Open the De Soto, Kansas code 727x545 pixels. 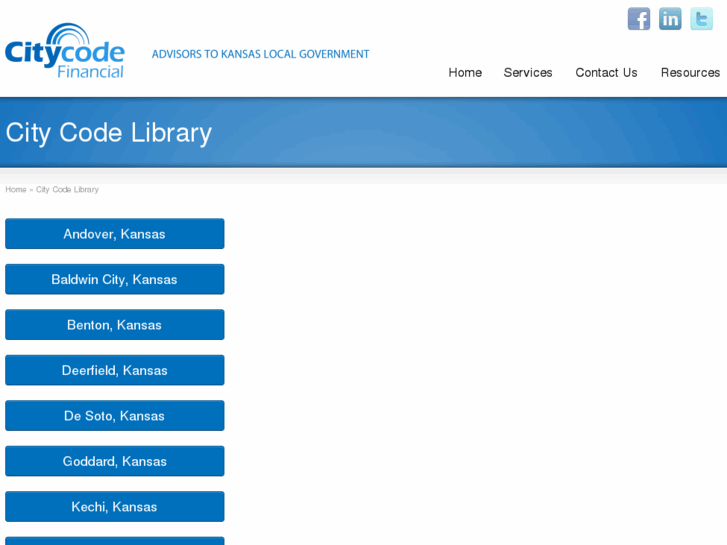(115, 416)
